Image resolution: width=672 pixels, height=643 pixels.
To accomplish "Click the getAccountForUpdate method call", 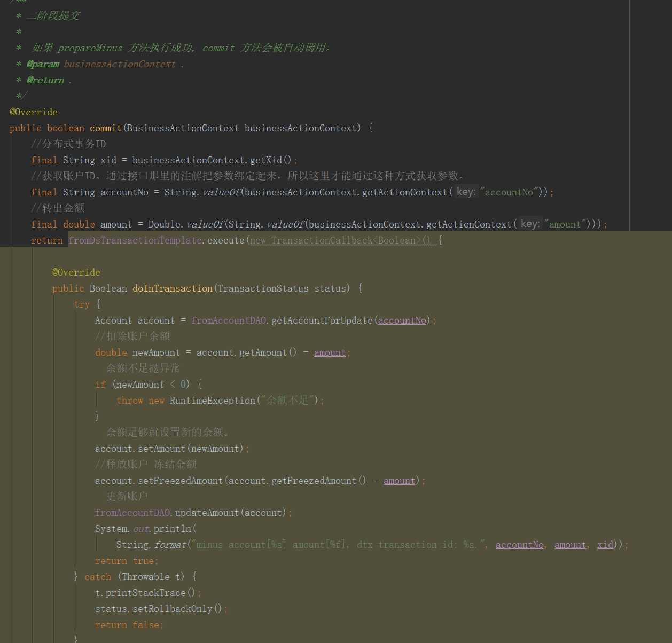I will (322, 320).
